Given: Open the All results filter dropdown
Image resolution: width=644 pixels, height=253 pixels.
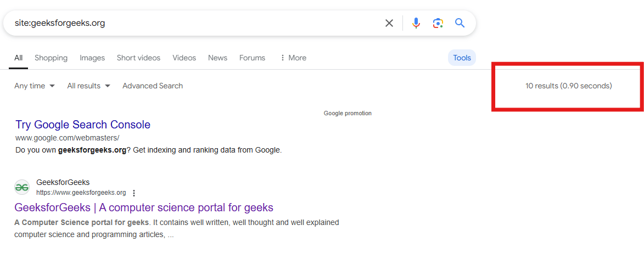Looking at the screenshot, I should [x=89, y=86].
